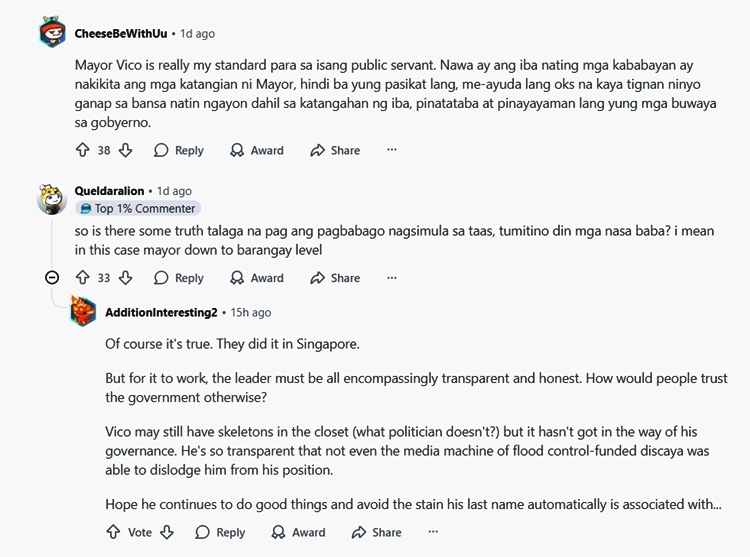Downvote CheeseBeWithUu's comment
Viewport: 750px width, 557px height.
click(126, 150)
